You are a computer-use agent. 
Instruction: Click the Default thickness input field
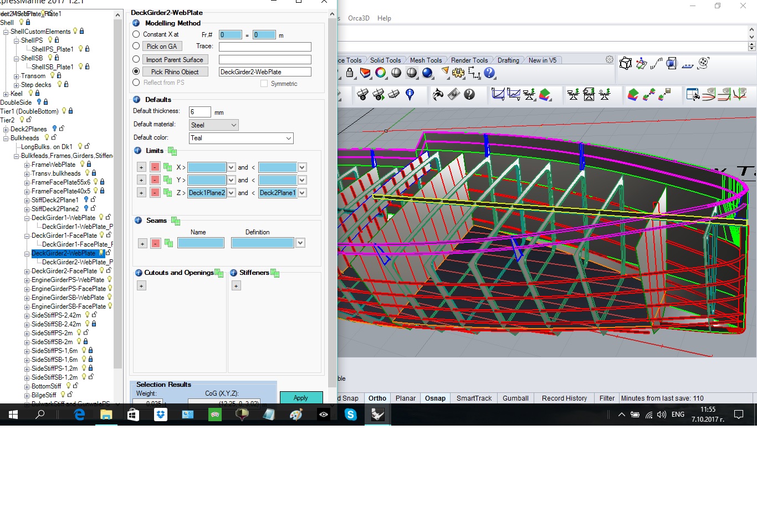pyautogui.click(x=200, y=112)
